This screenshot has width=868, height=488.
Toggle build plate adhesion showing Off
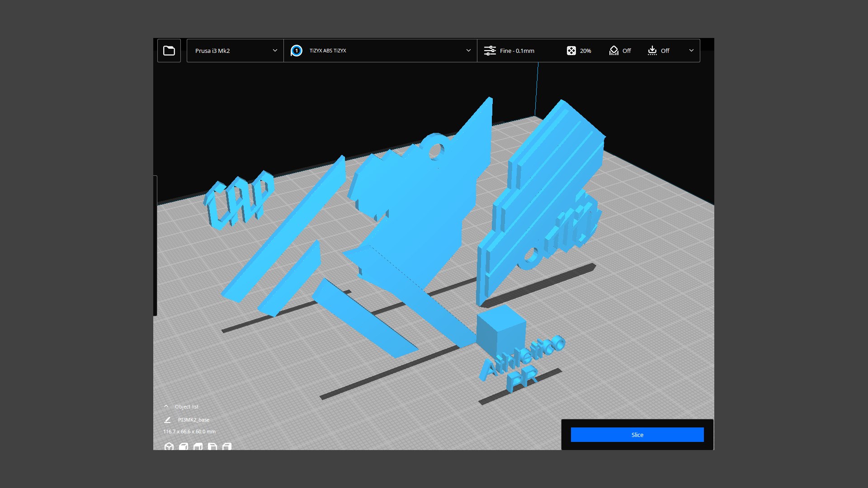coord(658,51)
